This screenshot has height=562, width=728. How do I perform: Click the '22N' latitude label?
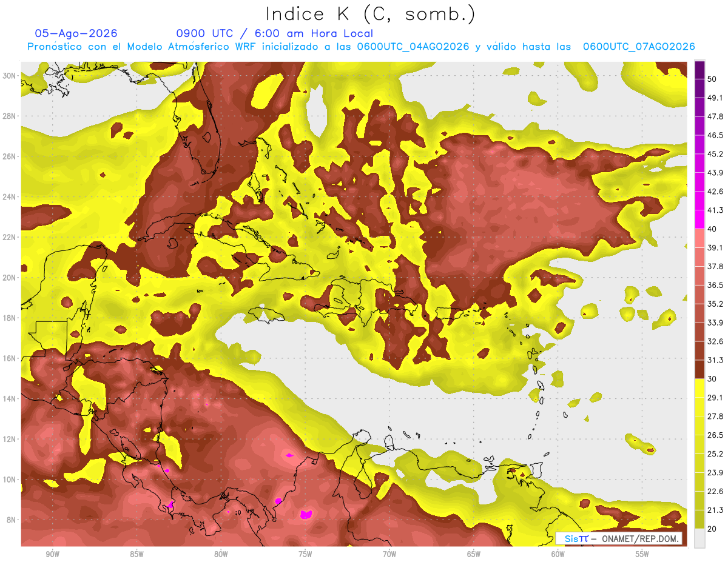pos(9,237)
